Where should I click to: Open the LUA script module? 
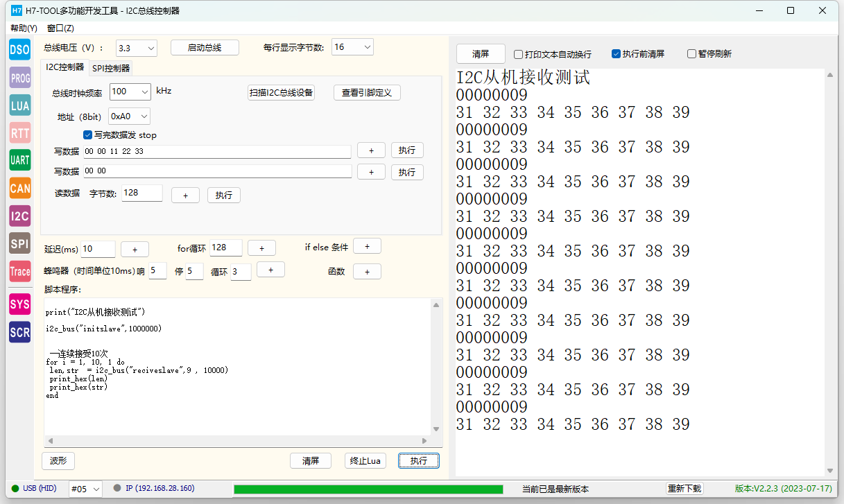tap(20, 105)
